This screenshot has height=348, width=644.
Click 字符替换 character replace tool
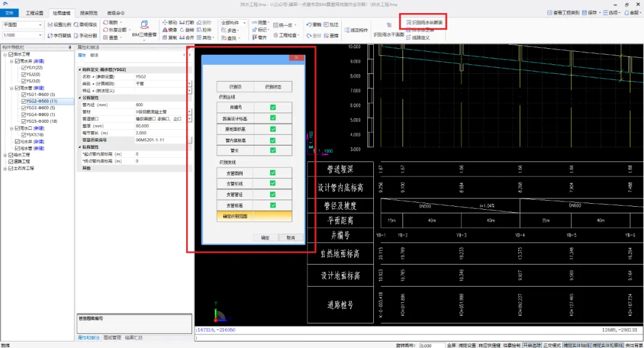tap(60, 36)
